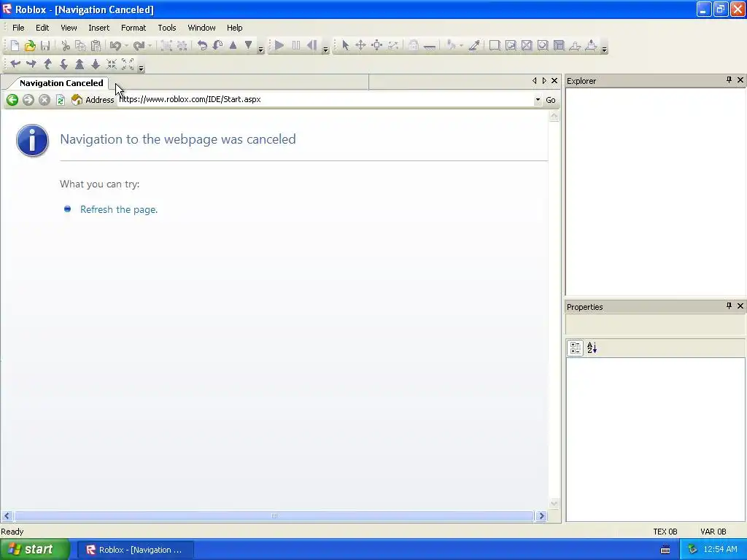Click the Motor tool icon
Viewport: 747px width, 560px height.
coord(591,46)
